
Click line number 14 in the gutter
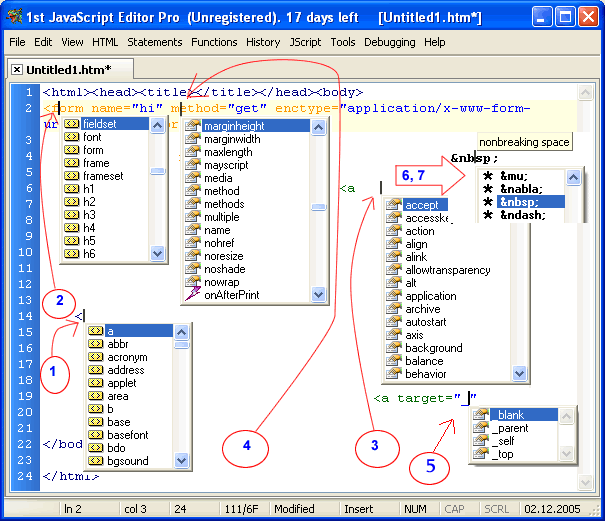point(25,316)
